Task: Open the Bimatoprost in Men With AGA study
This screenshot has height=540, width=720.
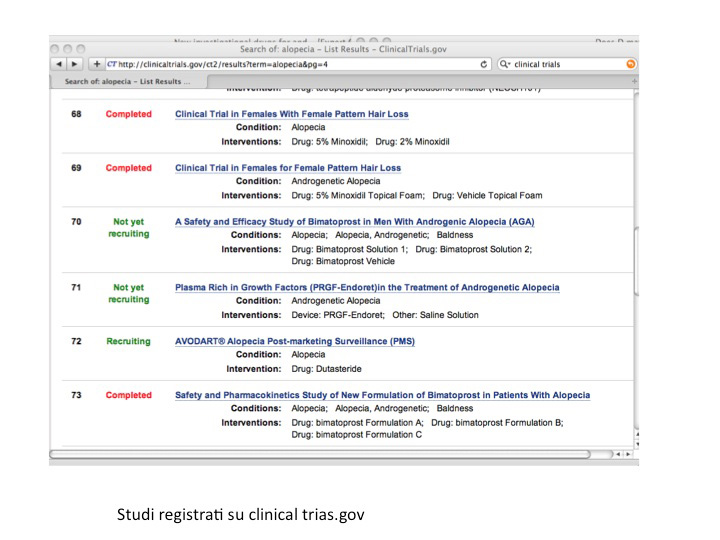Action: [354, 222]
